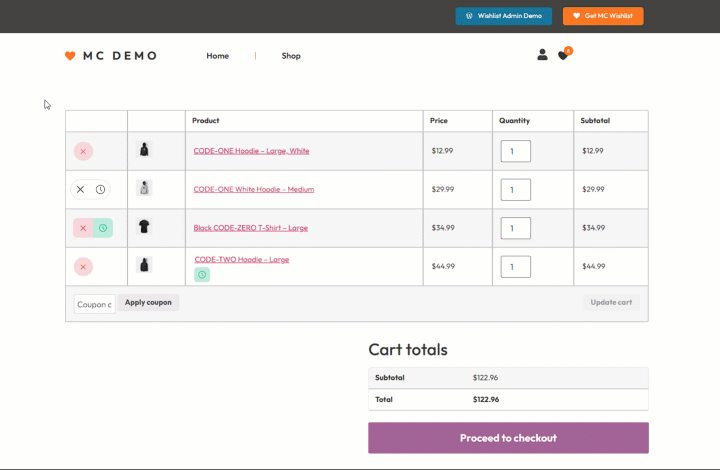Click quantity field for White Hoodie Medium
Viewport: 720px width, 470px height.
(516, 190)
